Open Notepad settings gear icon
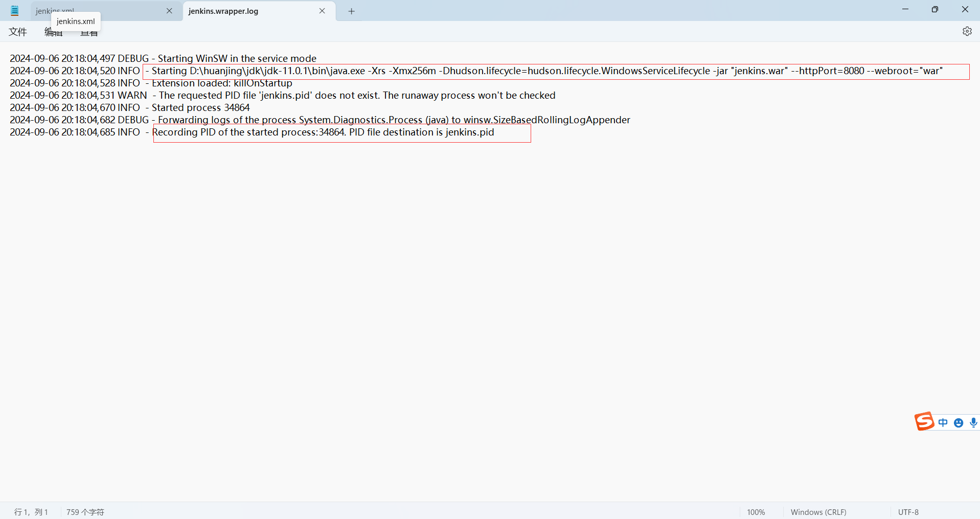Screen dimensions: 980x519 pos(967,31)
